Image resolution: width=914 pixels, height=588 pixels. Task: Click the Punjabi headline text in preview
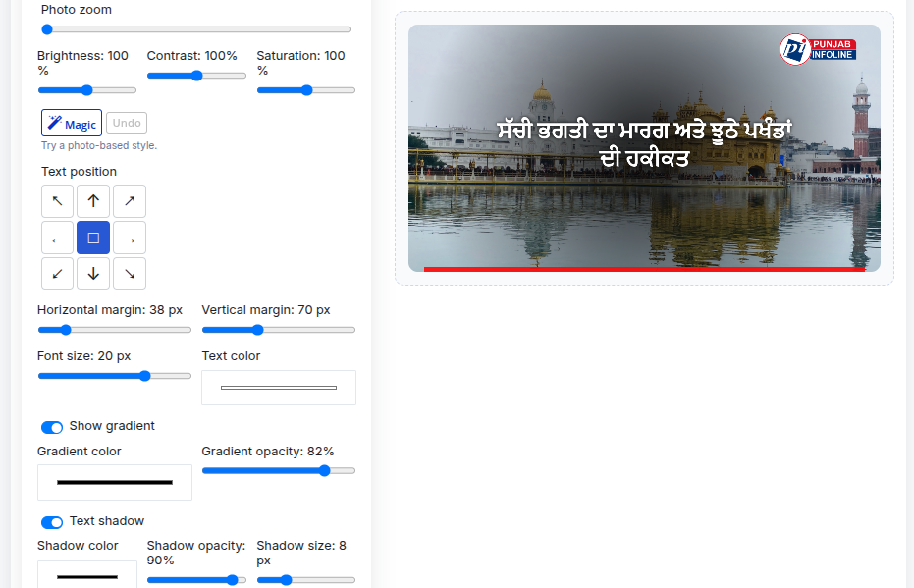[644, 144]
